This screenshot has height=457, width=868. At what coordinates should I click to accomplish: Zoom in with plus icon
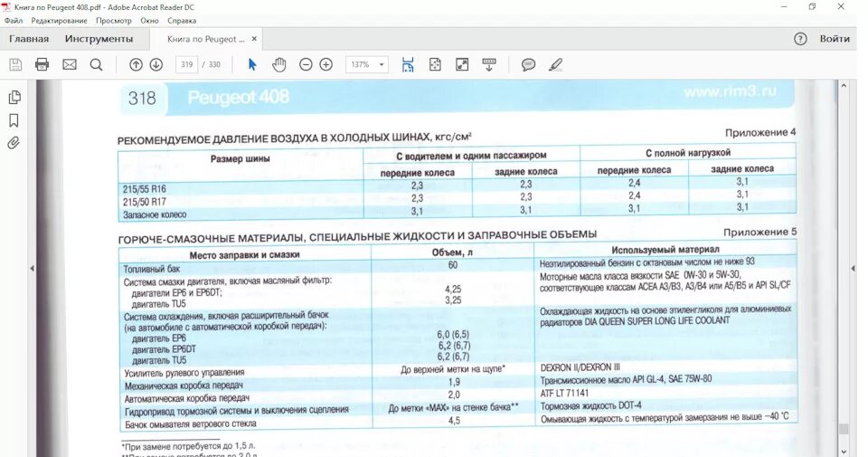point(326,65)
